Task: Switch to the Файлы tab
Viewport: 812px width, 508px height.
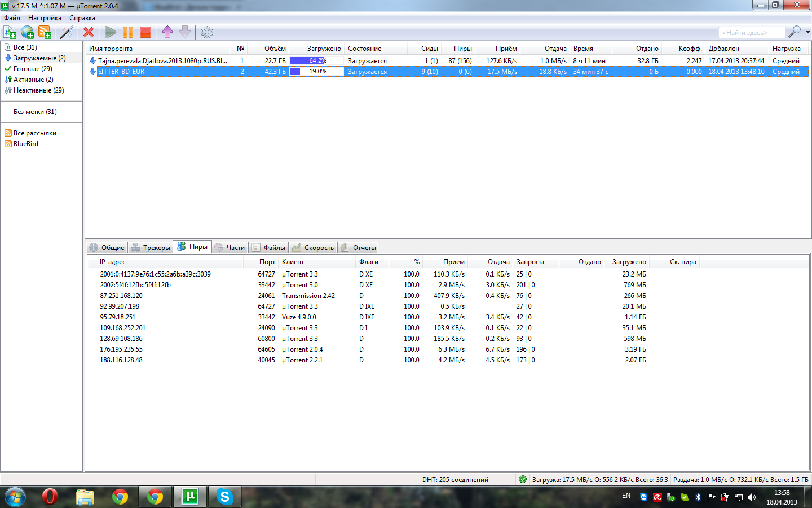Action: (269, 248)
